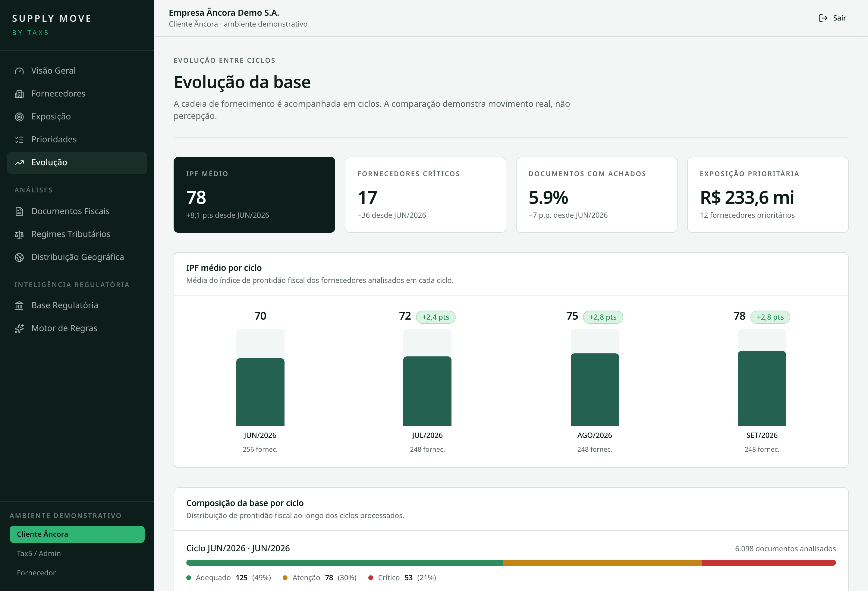Open Regimes Tributários analysis
The image size is (868, 591).
click(x=77, y=234)
